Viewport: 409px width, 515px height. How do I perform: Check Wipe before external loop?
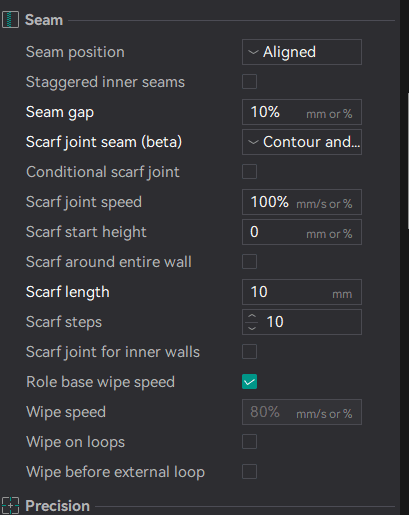(249, 472)
